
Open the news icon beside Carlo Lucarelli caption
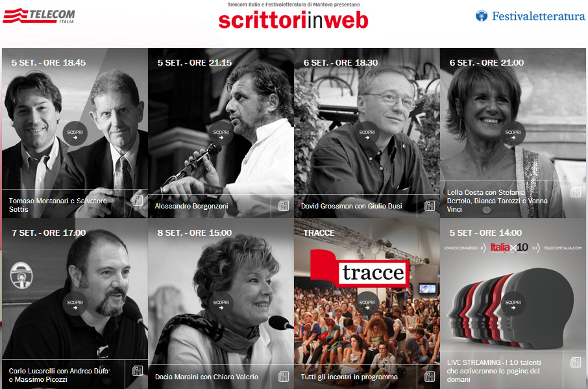tap(137, 371)
